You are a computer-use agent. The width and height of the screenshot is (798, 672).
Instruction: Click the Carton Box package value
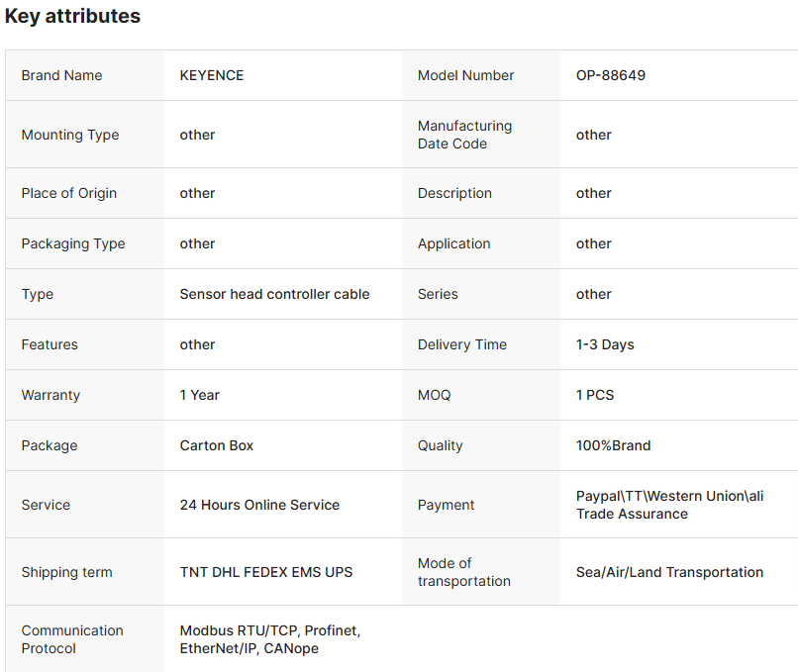(216, 445)
